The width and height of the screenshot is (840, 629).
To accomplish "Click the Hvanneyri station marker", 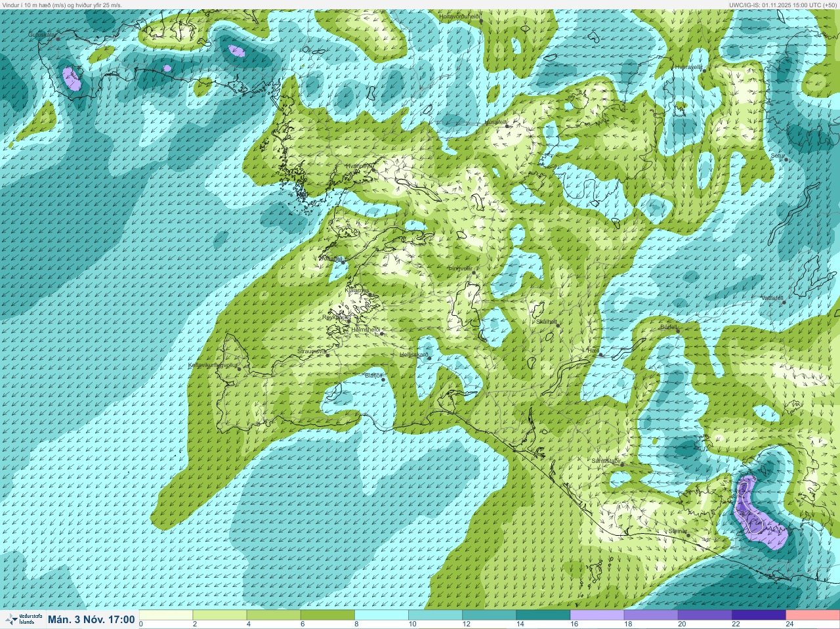I will pyautogui.click(x=373, y=169).
